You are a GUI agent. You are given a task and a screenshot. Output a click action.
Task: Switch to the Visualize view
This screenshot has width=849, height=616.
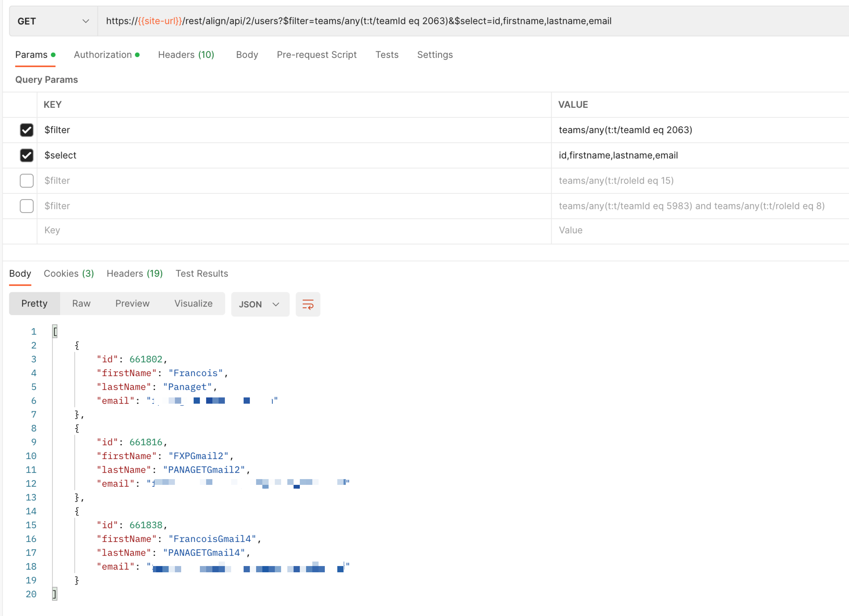[x=193, y=304]
